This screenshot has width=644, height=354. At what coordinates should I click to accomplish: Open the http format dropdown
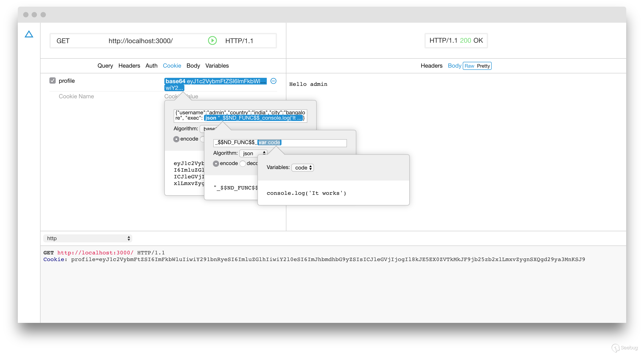click(88, 238)
